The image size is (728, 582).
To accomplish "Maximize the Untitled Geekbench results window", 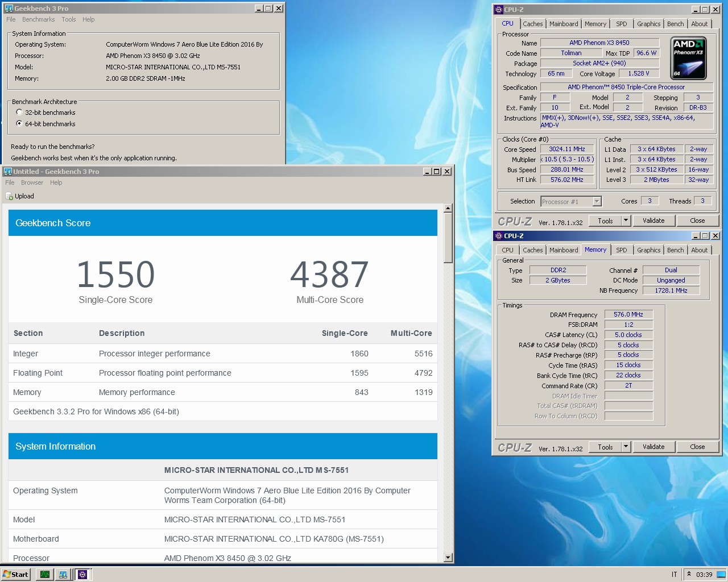I will (x=437, y=171).
